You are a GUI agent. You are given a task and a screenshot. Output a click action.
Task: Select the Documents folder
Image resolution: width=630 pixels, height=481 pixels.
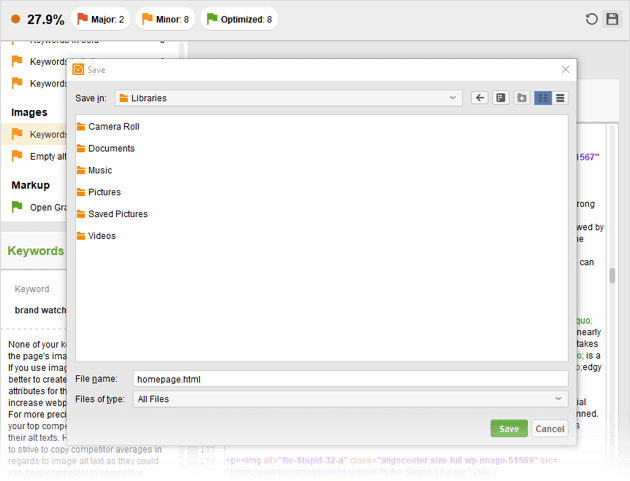pos(111,149)
